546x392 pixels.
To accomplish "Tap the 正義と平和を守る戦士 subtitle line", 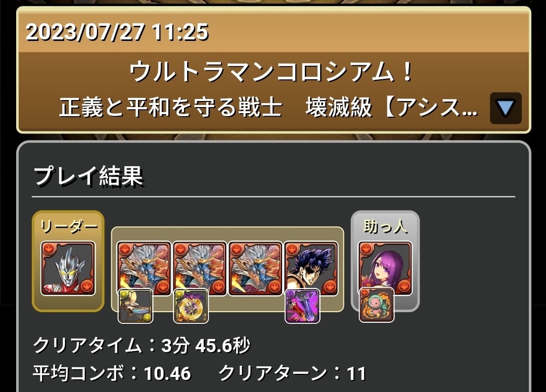I will pyautogui.click(x=171, y=108).
